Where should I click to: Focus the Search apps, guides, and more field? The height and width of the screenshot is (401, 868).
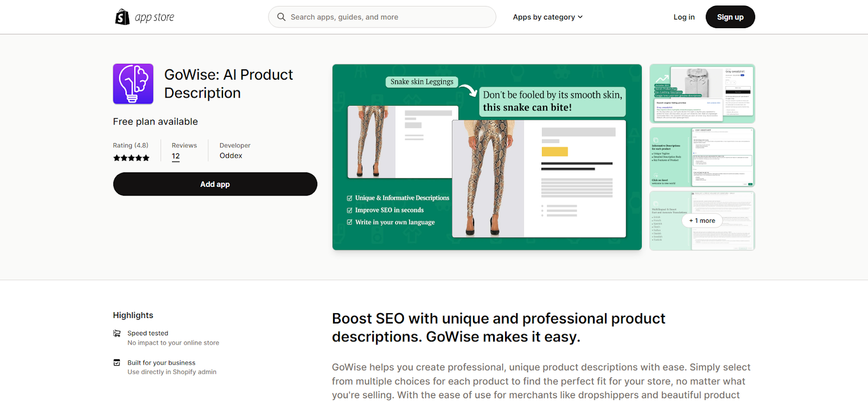point(382,17)
